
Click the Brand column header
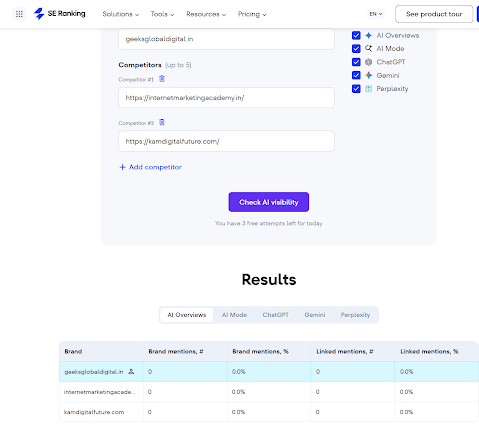click(x=101, y=351)
